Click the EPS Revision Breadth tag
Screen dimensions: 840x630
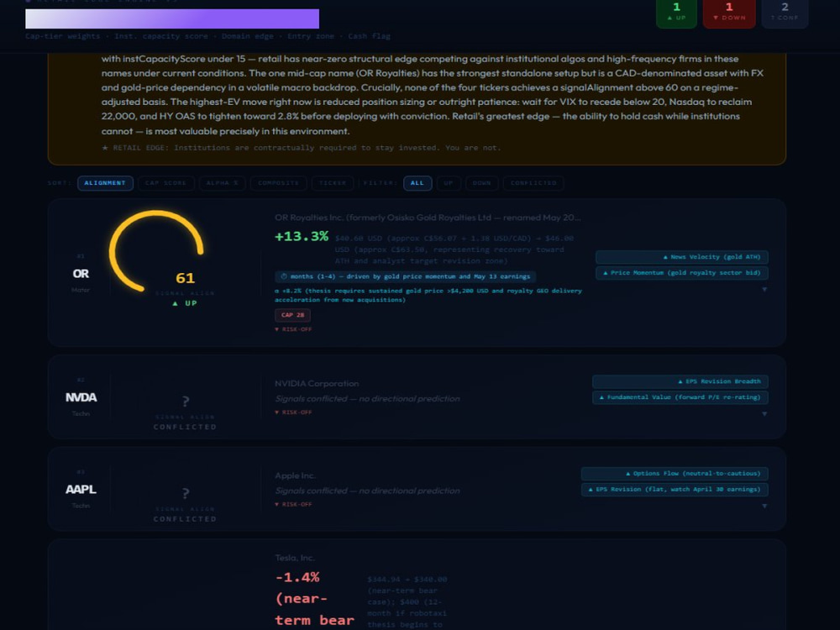pyautogui.click(x=680, y=381)
